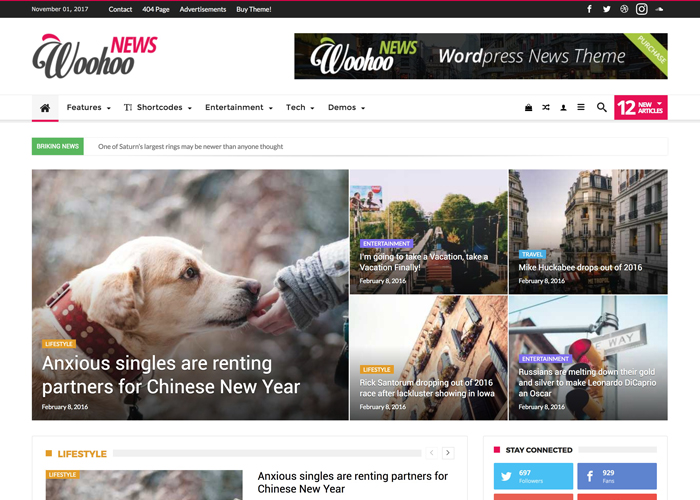Open the hamburger sidebar menu icon
Screen dimensions: 700x500
(x=581, y=107)
